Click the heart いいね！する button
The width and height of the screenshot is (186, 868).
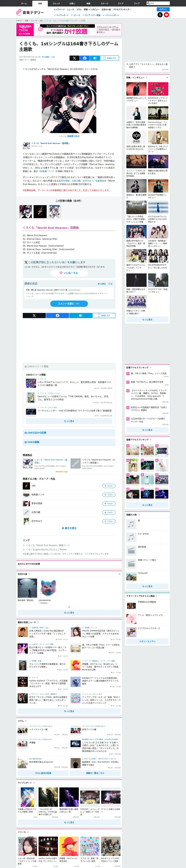tap(69, 273)
